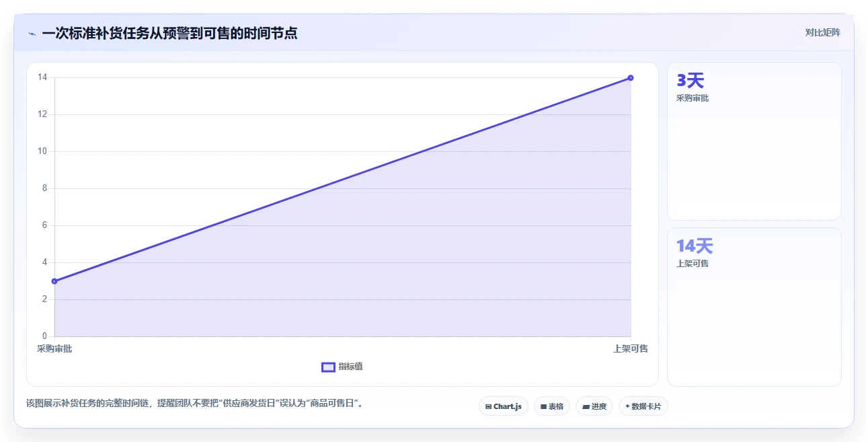Click the y-axis value 14
868x442 pixels.
click(x=42, y=77)
